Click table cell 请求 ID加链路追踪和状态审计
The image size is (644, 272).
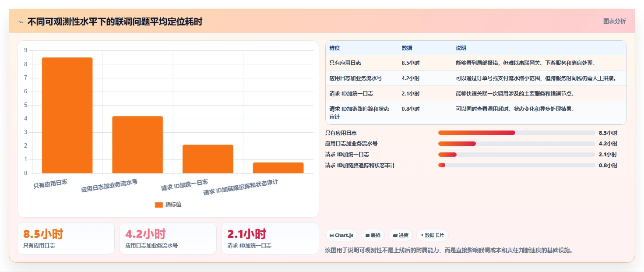coord(359,113)
